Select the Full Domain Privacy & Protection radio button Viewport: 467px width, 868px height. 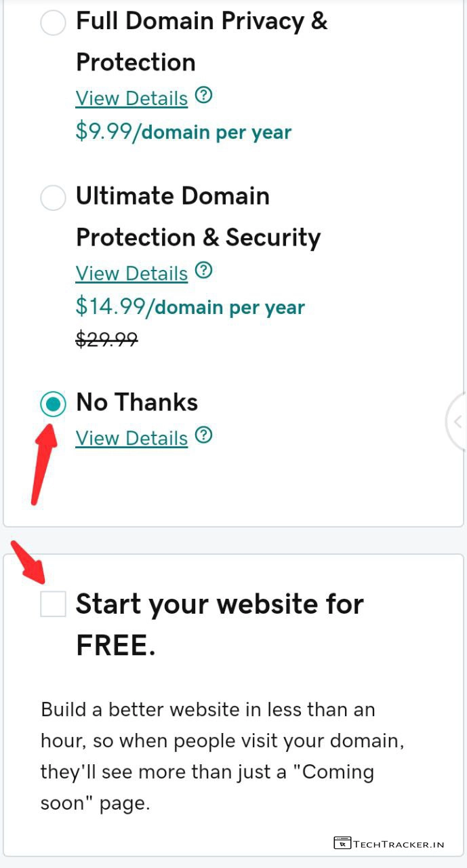coord(53,23)
